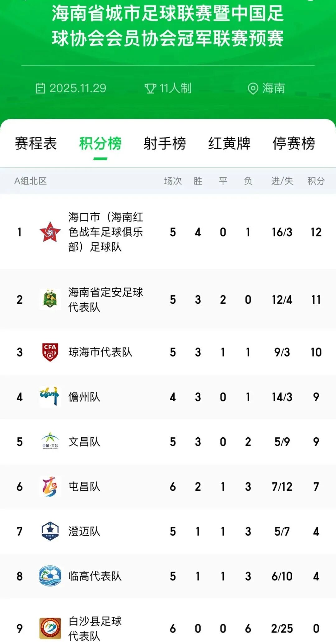
Task: Open 琼海市代表队 team page
Action: click(100, 352)
